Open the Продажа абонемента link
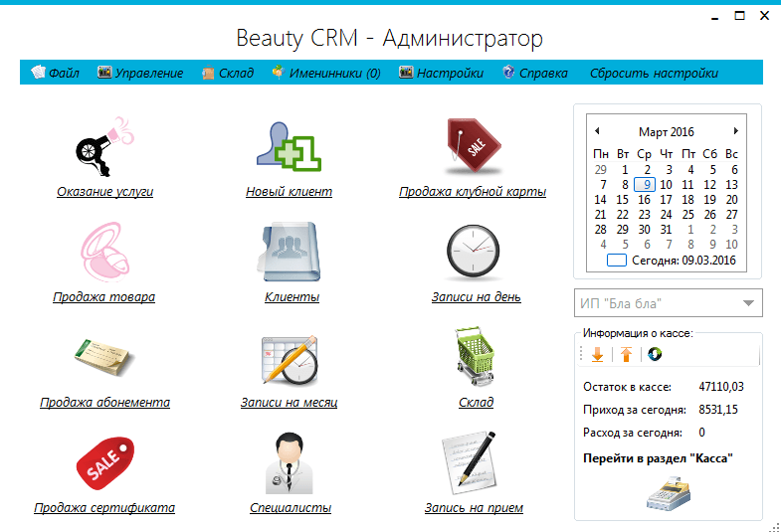Image resolution: width=781 pixels, height=532 pixels. 105,402
